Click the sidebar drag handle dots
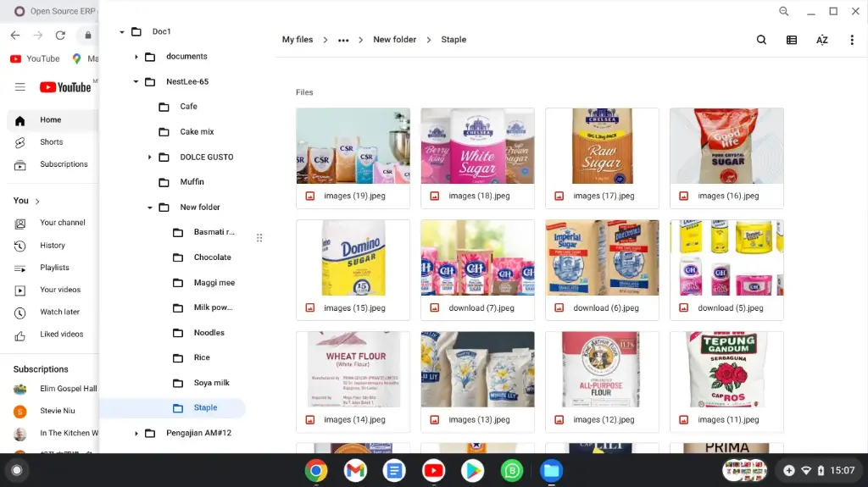The height and width of the screenshot is (487, 868). pyautogui.click(x=259, y=239)
